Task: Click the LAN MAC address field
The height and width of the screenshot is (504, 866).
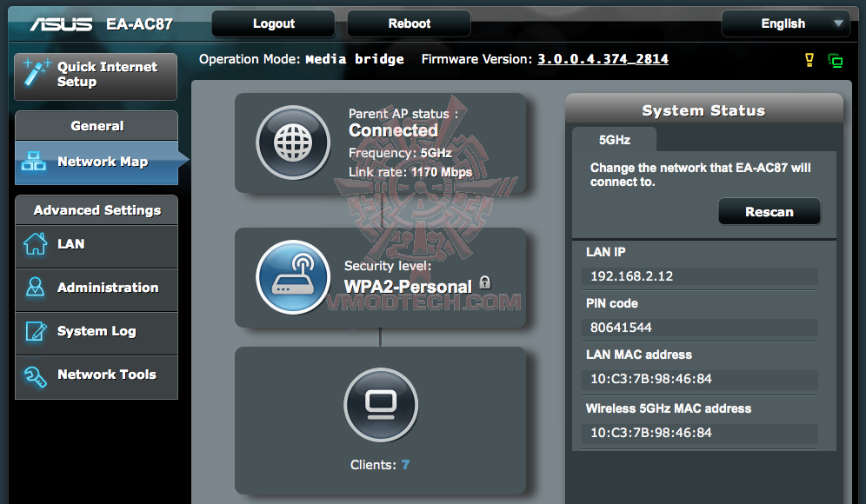Action: tap(699, 379)
